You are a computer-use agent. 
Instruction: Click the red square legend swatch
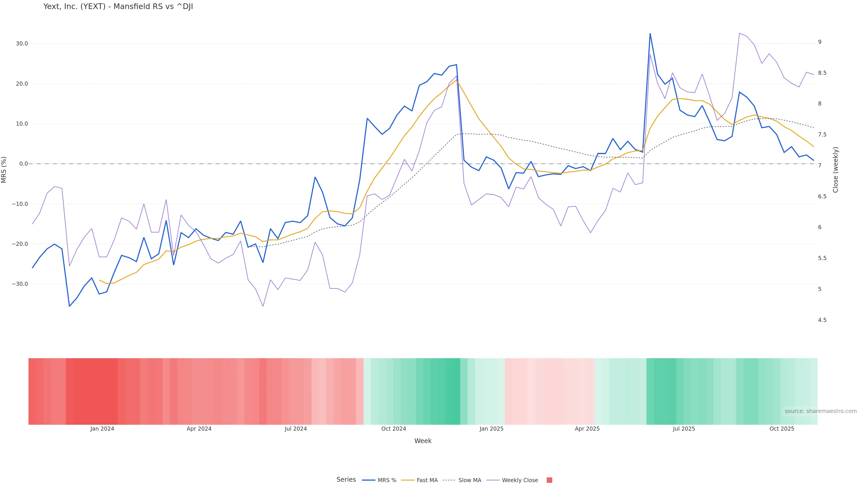(x=549, y=480)
